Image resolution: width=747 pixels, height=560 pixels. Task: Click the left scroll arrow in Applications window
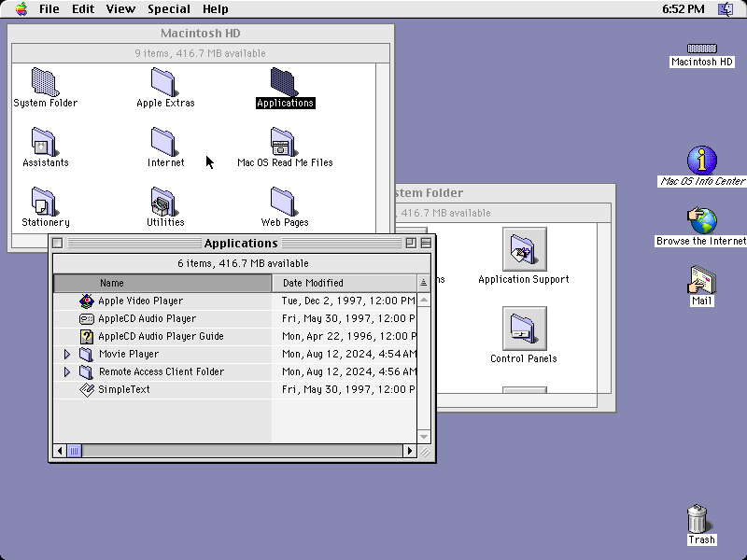(x=60, y=451)
